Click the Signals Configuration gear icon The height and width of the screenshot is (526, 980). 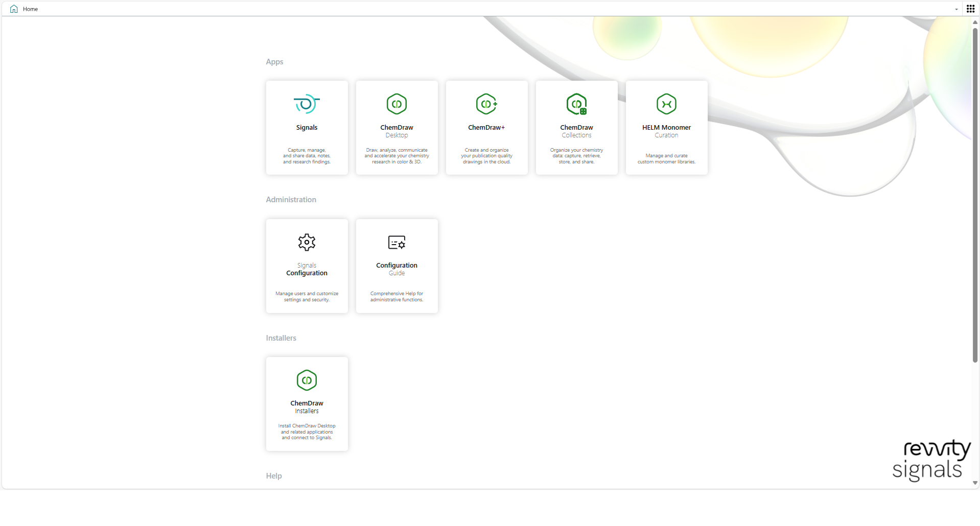(x=307, y=242)
